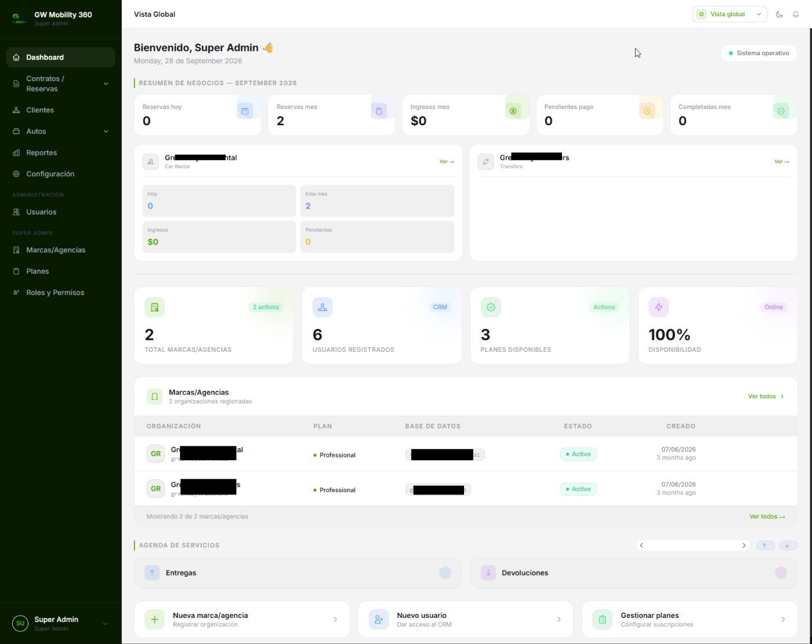
Task: Click the Transfers card arrows icon
Action: pos(486,162)
